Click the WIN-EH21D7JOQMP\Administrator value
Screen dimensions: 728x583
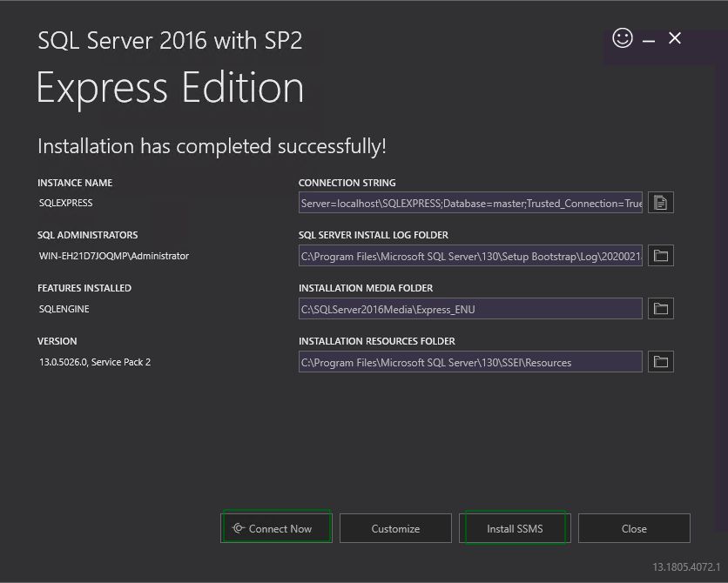point(114,256)
